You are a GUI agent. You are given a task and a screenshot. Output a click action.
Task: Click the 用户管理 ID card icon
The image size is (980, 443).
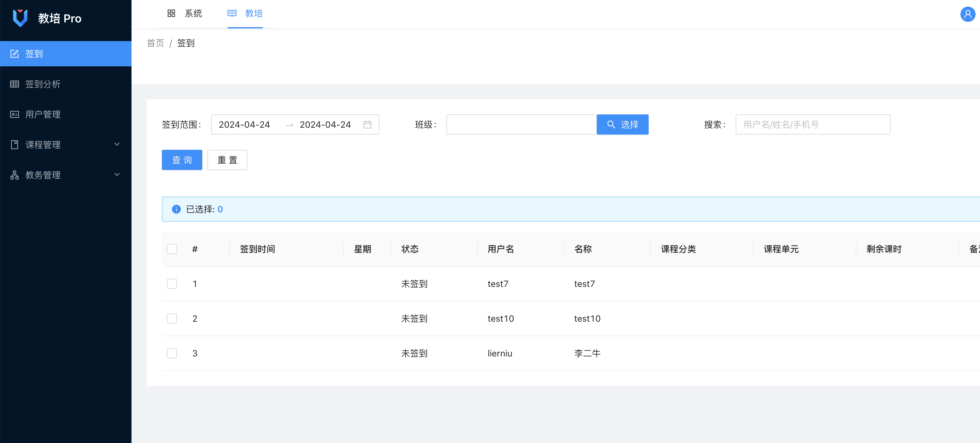click(15, 114)
